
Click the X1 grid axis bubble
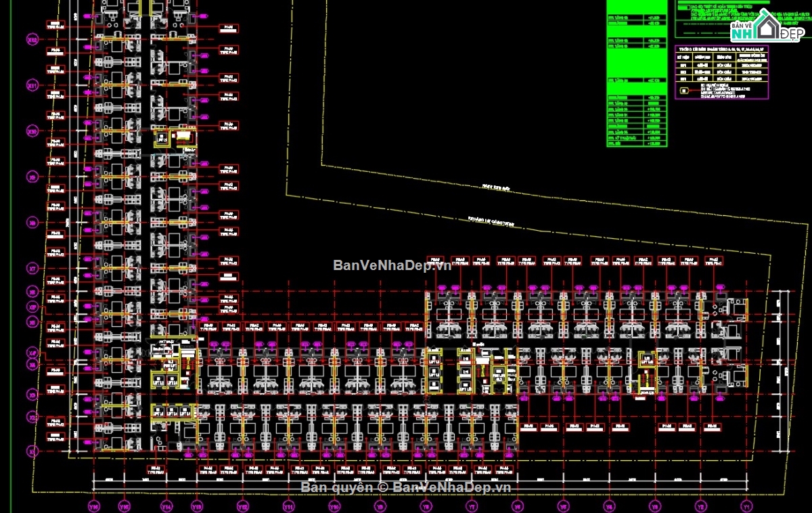coord(31,451)
